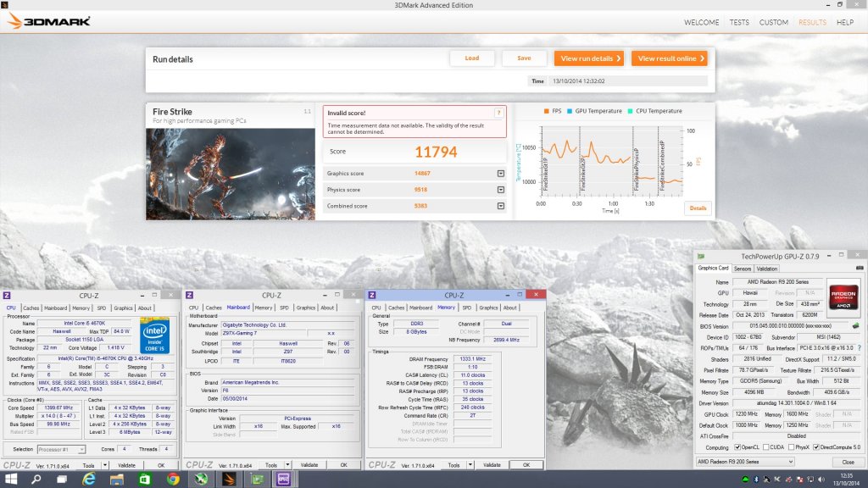Screen dimensions: 868x488
Task: Switch to 3DMark via its taskbar icon
Action: coord(229,480)
